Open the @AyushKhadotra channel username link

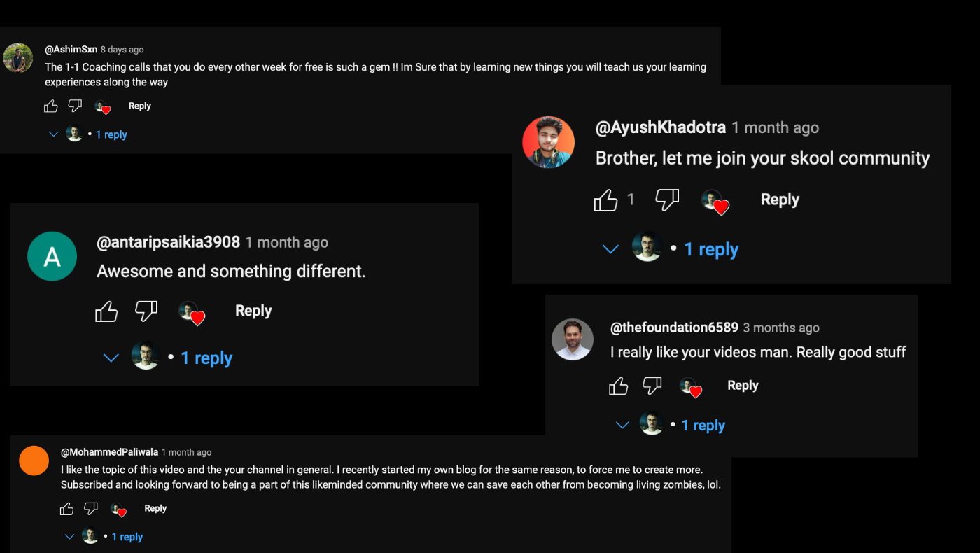coord(660,128)
